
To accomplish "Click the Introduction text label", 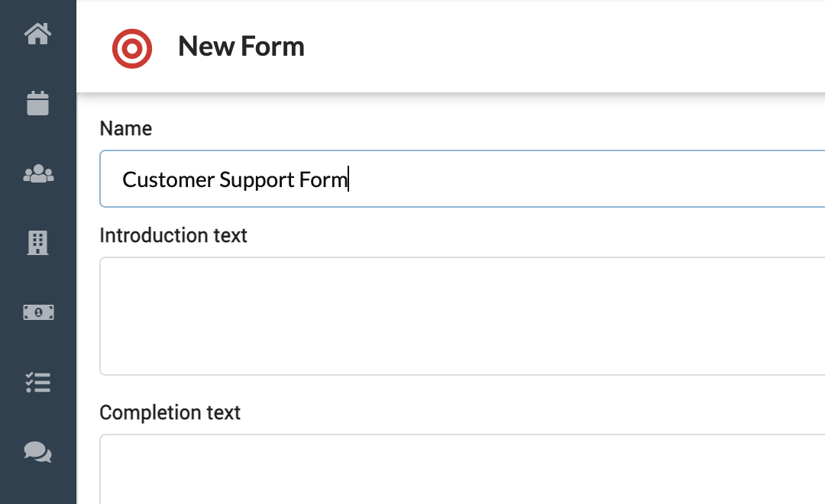I will click(173, 235).
